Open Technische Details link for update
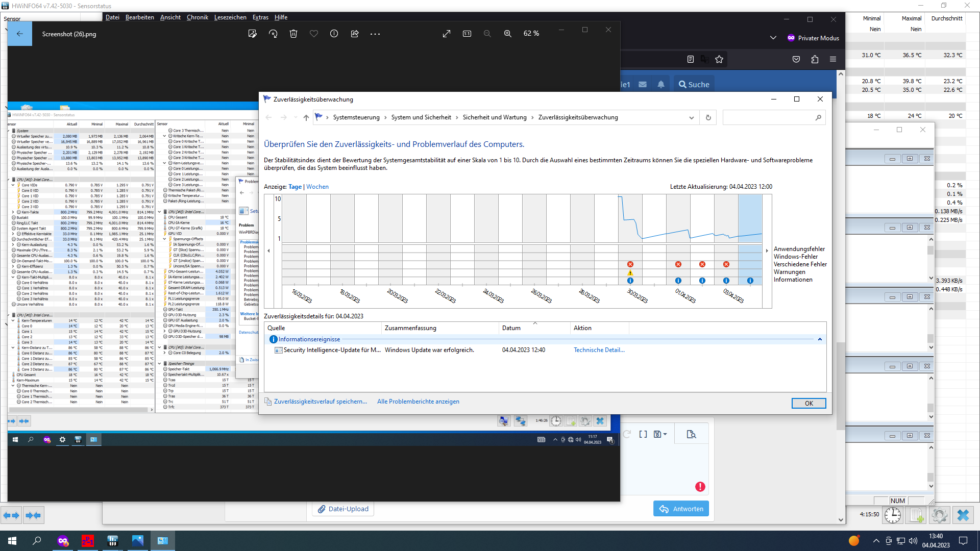 tap(599, 350)
